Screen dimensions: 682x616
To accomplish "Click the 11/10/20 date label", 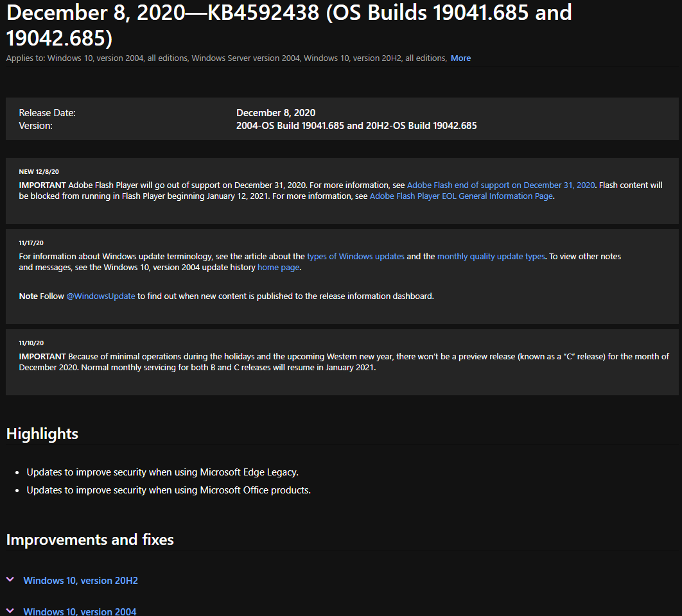I will click(31, 343).
